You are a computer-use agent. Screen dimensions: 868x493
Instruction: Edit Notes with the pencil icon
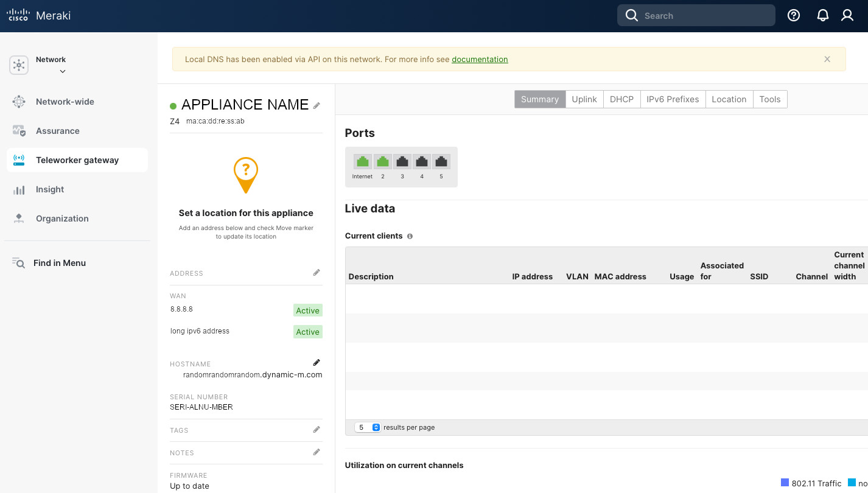click(x=317, y=452)
